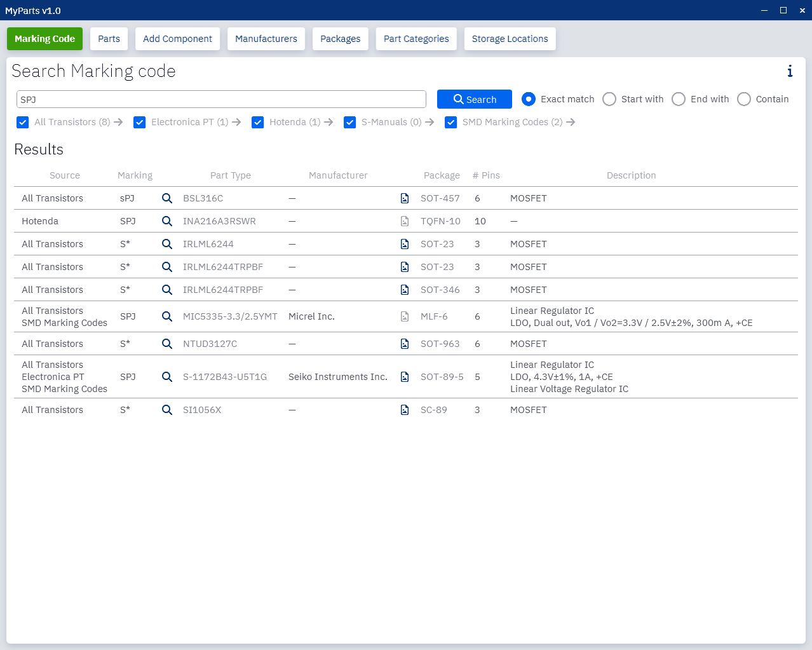Click the magnifier icon in the SI1056X row
Image resolution: width=812 pixels, height=650 pixels.
tap(167, 410)
